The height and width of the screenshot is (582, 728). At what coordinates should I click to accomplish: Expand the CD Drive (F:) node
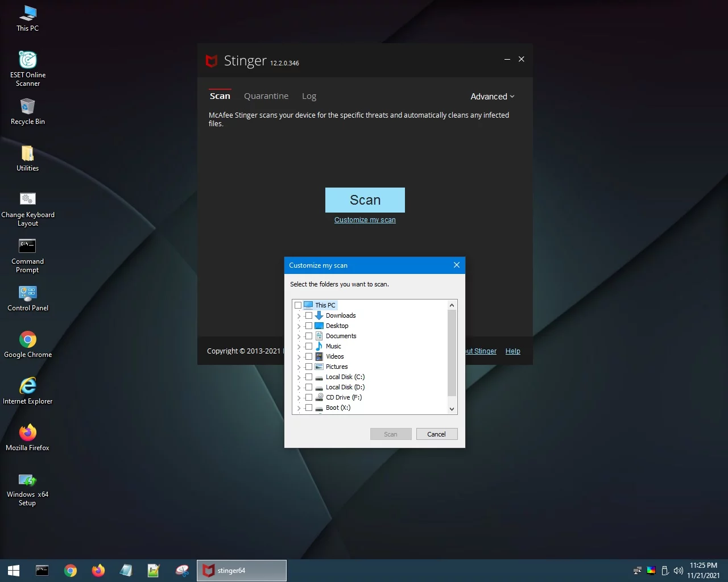pos(299,398)
